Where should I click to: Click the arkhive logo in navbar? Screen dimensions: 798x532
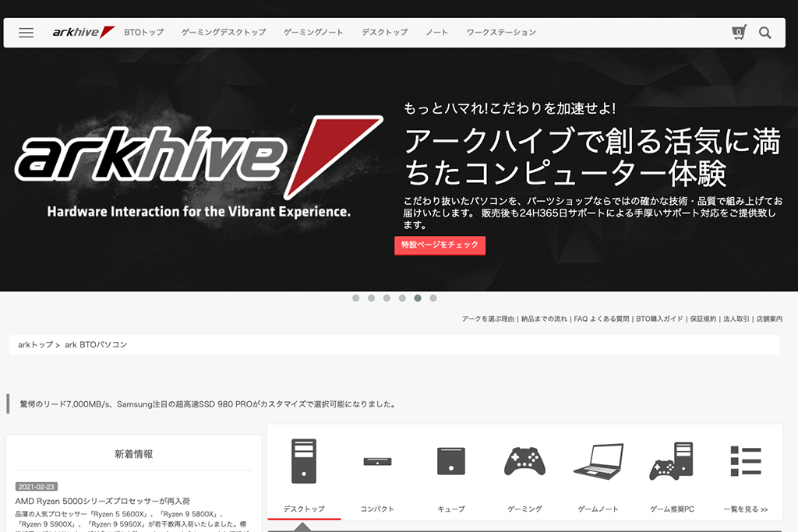coord(83,32)
